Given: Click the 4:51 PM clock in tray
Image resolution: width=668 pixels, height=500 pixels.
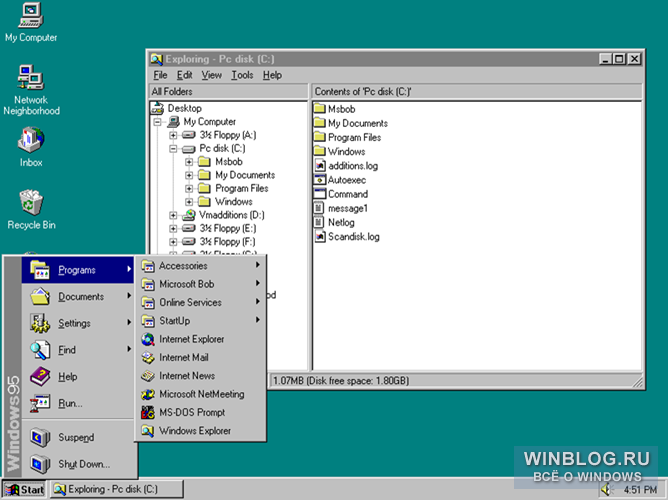Looking at the screenshot, I should [x=640, y=490].
